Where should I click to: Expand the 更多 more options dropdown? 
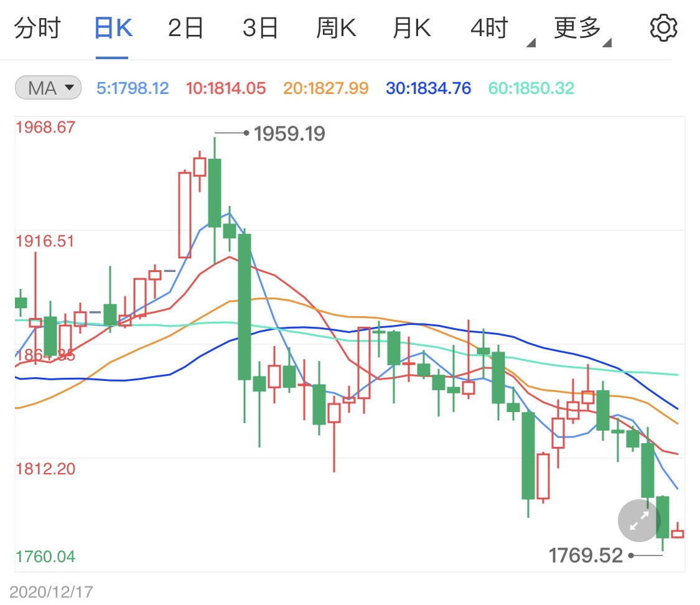[x=582, y=30]
